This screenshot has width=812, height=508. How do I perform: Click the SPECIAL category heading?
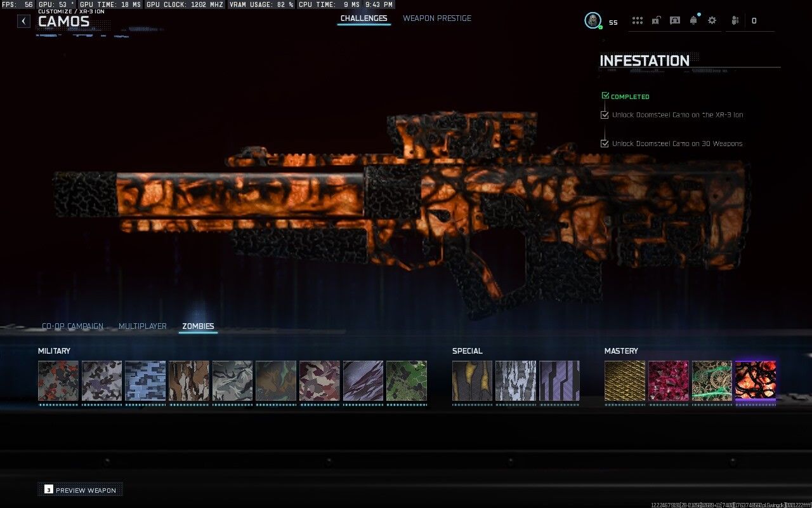click(x=467, y=351)
